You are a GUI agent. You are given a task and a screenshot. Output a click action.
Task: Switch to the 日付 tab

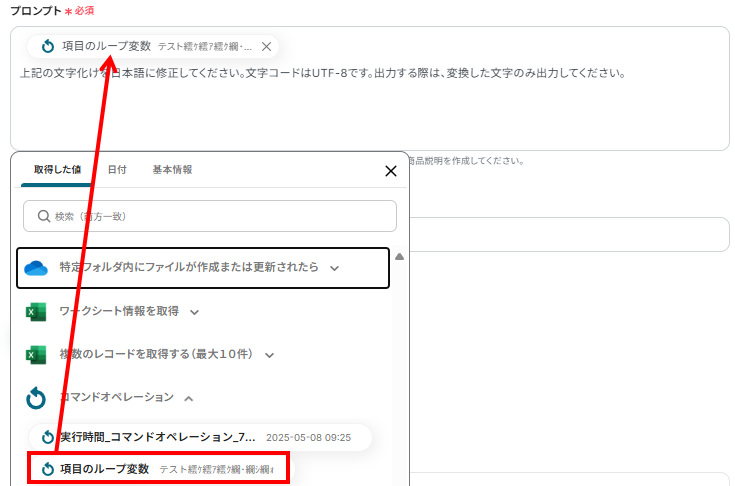coord(117,170)
